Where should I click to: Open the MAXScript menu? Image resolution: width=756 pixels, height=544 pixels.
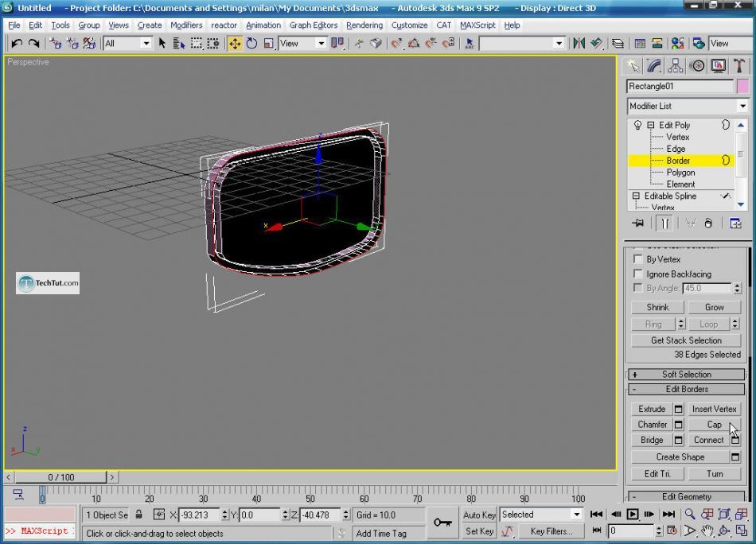(x=477, y=25)
